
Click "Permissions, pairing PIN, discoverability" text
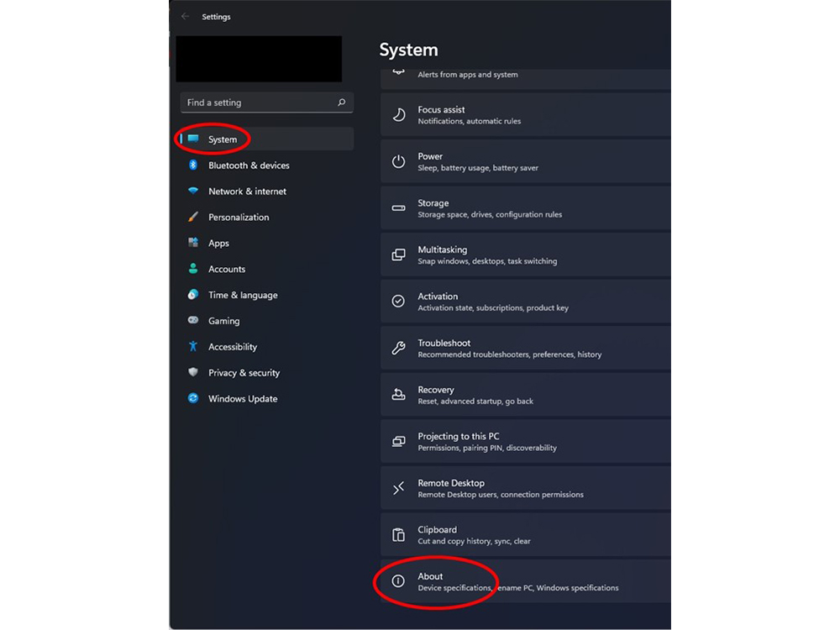[487, 448]
